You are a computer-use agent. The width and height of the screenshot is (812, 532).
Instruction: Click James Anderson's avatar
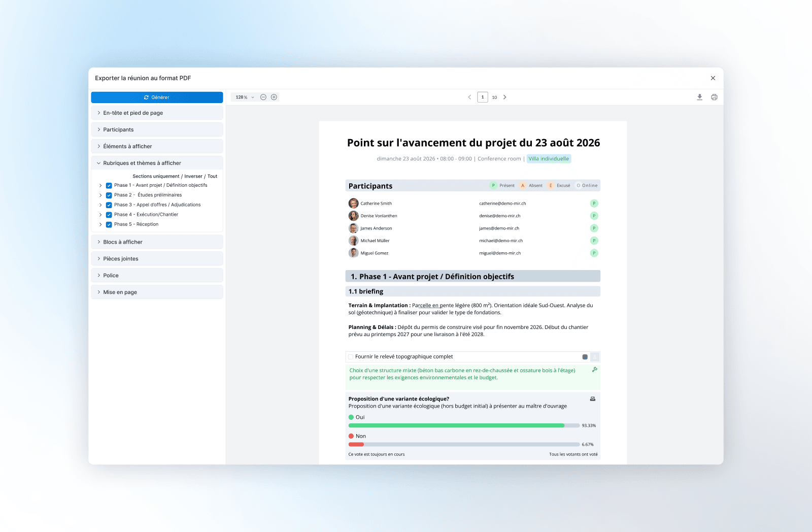point(354,228)
